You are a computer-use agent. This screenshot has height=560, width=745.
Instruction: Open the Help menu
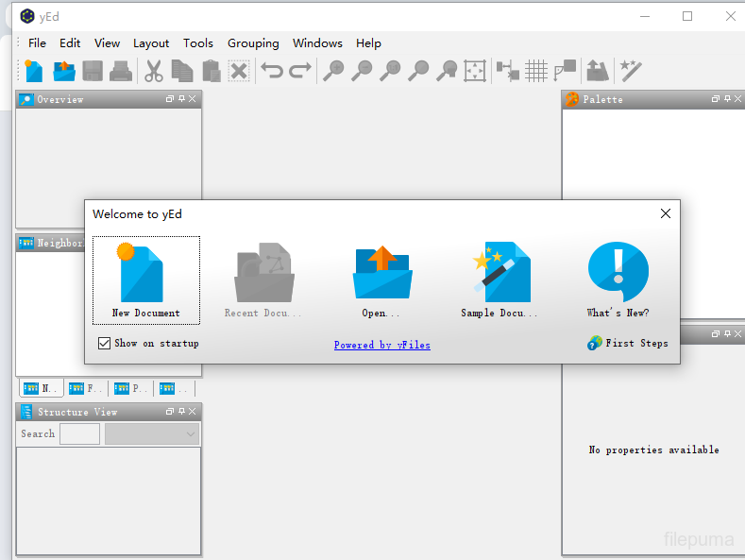(368, 43)
